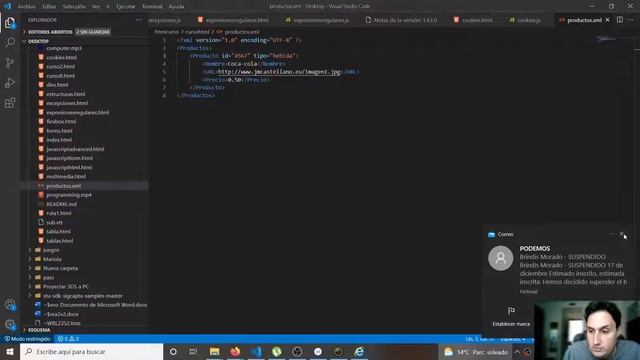Click the errors and warnings status indicator
Screen dimensions: 640x360
pos(68,339)
